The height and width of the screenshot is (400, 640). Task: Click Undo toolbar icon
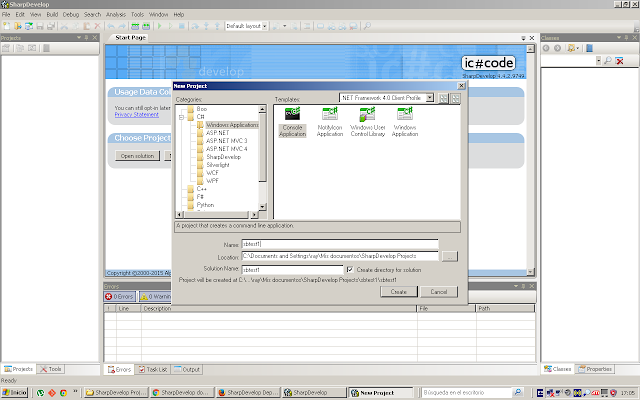pyautogui.click(x=111, y=26)
